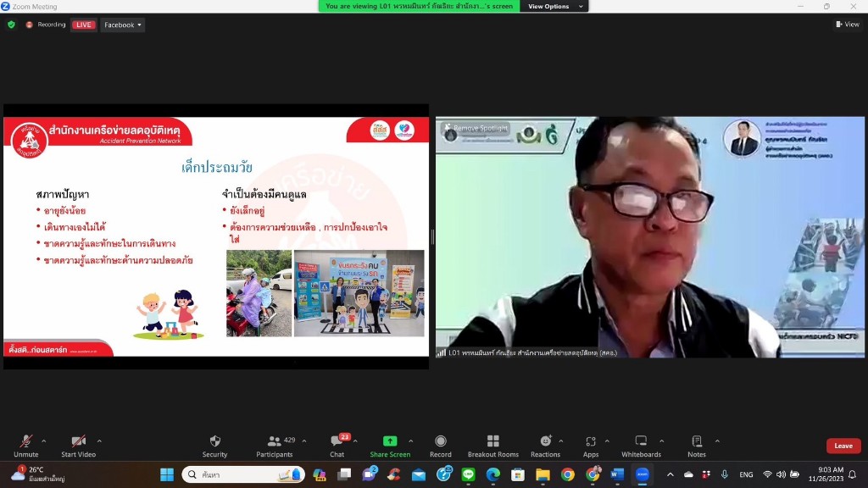This screenshot has height=488, width=868.
Task: Click the ENG language indicator
Action: [746, 474]
